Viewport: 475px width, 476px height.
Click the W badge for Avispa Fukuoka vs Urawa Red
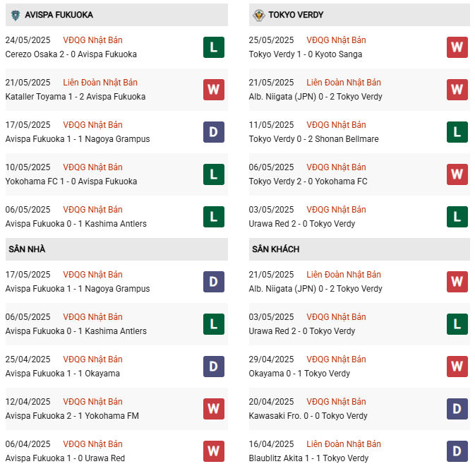pos(214,451)
